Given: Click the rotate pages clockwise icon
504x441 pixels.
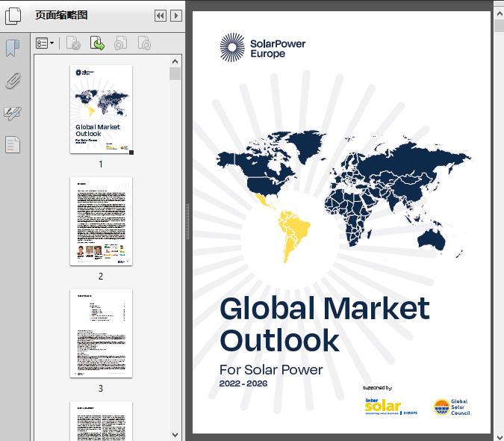Looking at the screenshot, I should [144, 43].
